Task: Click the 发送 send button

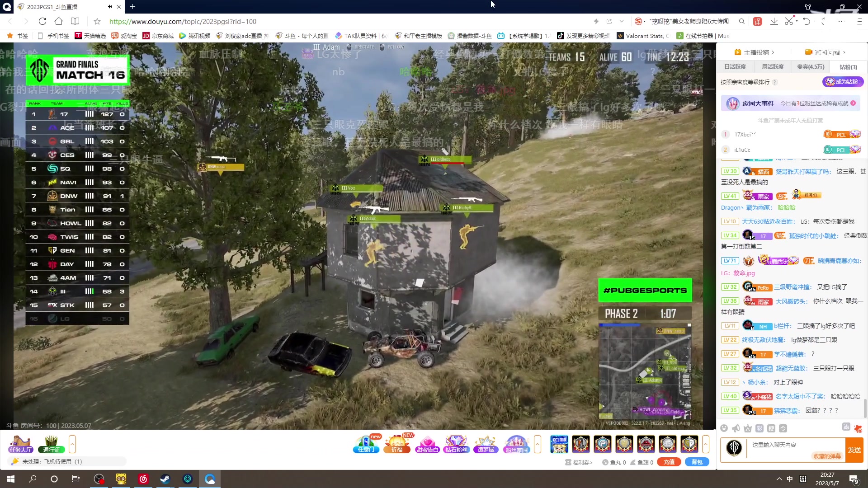Action: (x=854, y=450)
